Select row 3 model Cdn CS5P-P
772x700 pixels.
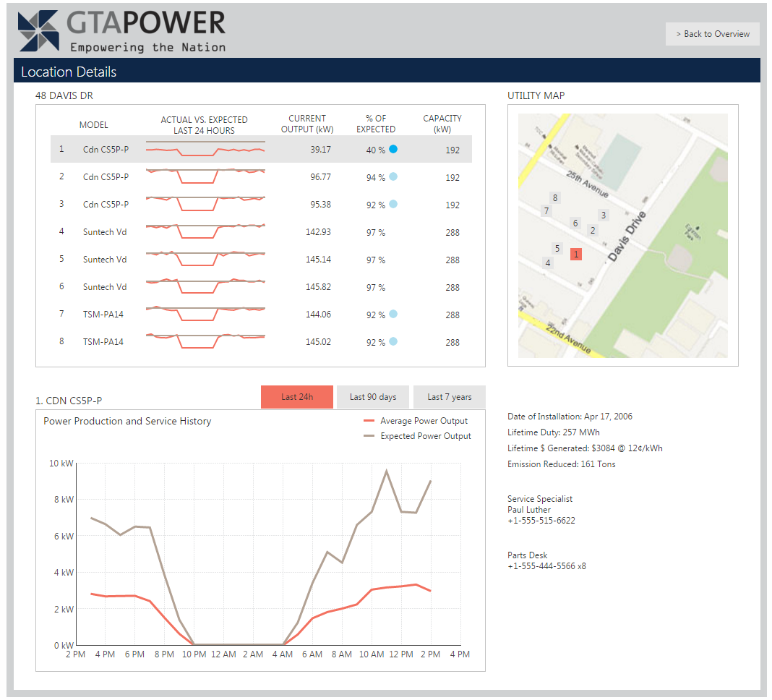[106, 205]
